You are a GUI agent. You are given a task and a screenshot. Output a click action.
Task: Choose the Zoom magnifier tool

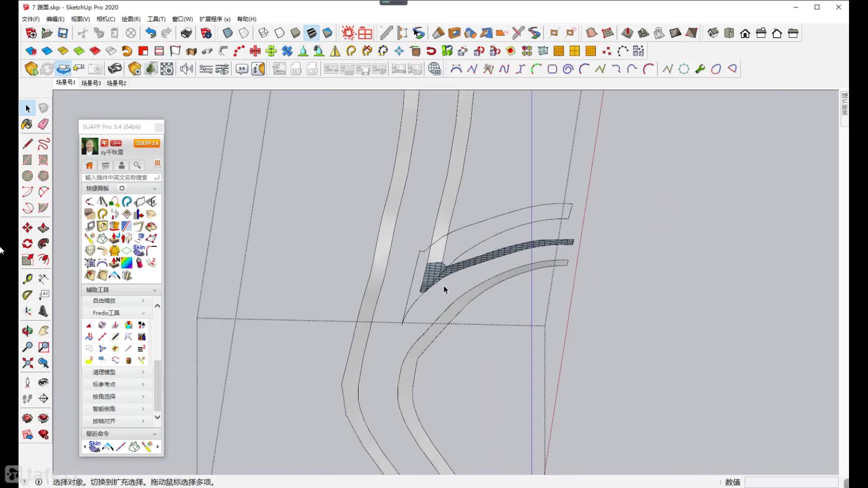(28, 347)
